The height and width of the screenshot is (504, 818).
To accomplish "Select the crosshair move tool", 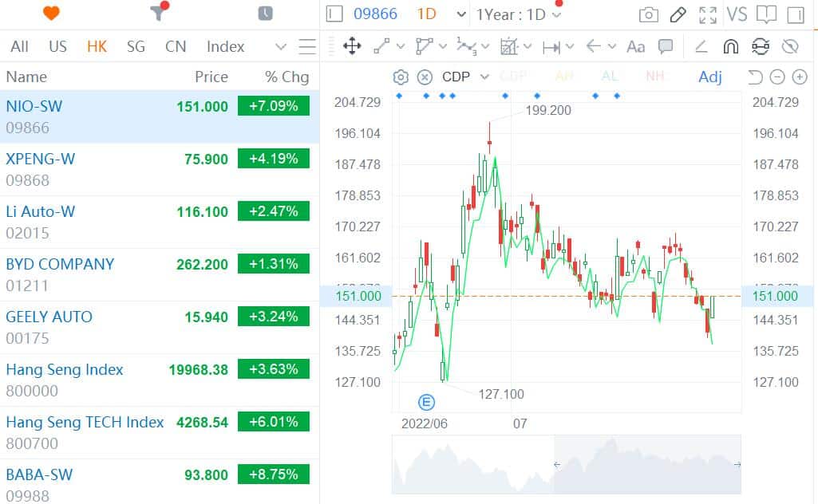I will click(351, 46).
